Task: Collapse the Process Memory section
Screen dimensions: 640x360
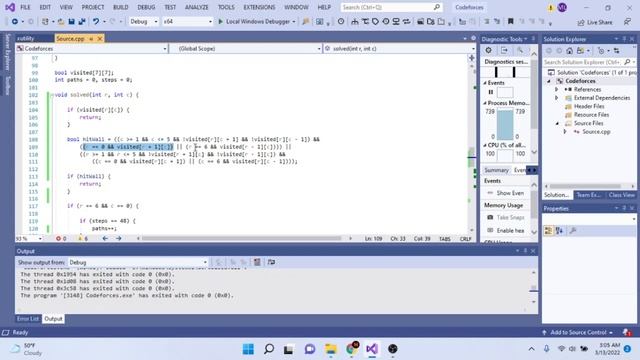Action: (485, 103)
